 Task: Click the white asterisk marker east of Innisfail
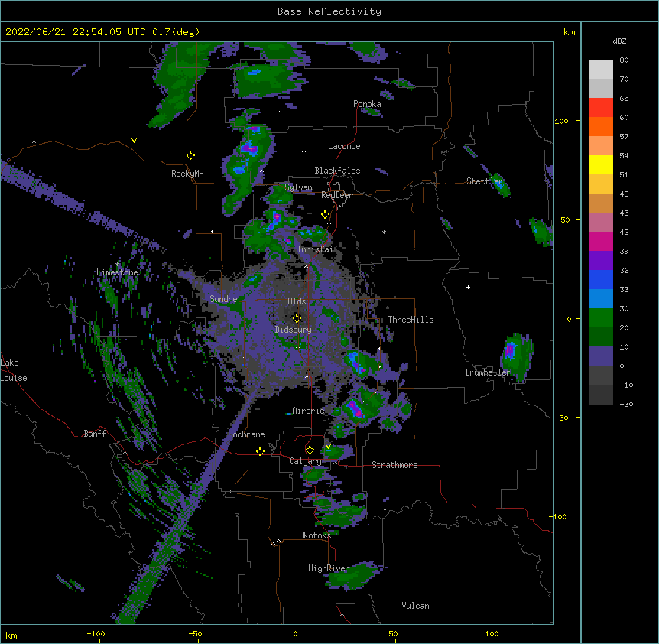pos(384,233)
